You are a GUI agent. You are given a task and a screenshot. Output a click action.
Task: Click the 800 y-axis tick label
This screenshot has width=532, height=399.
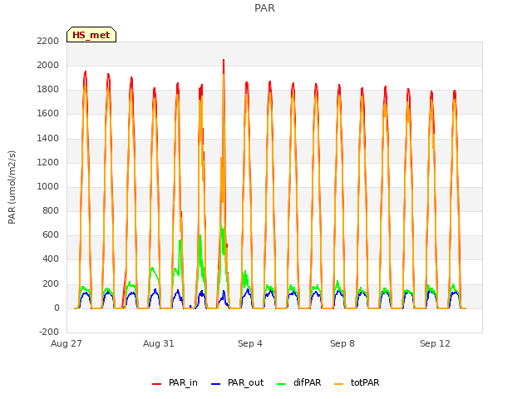coord(51,210)
